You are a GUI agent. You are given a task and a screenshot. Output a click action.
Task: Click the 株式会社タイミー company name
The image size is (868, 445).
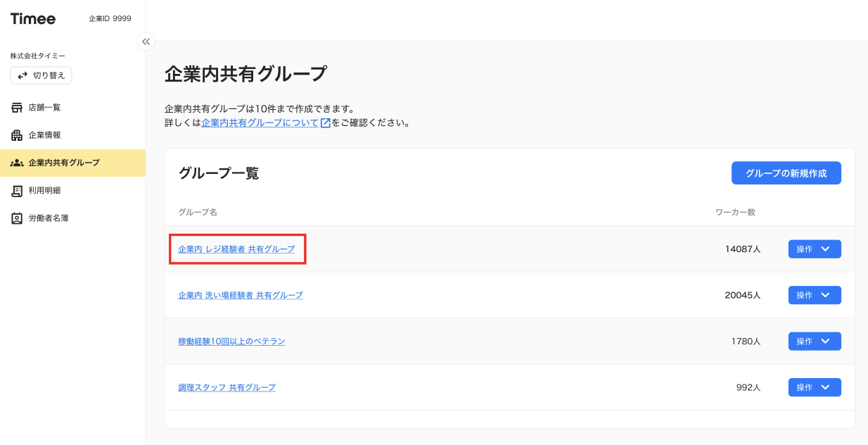click(x=38, y=56)
